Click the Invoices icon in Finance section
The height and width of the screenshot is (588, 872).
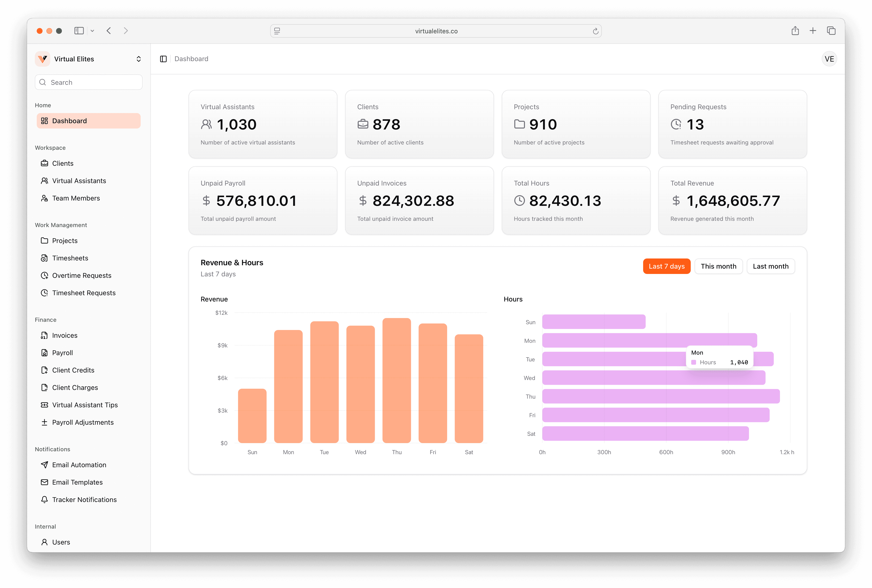point(45,335)
